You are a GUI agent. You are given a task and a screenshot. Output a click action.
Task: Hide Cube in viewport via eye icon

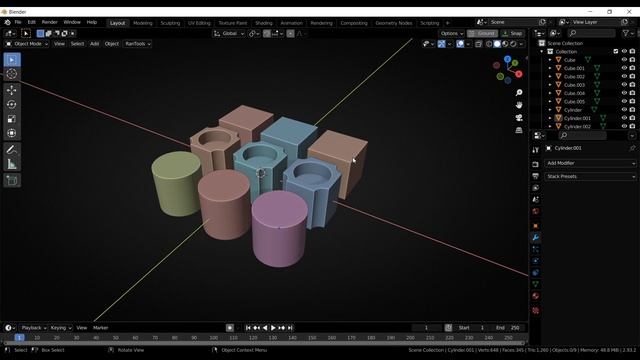point(624,60)
